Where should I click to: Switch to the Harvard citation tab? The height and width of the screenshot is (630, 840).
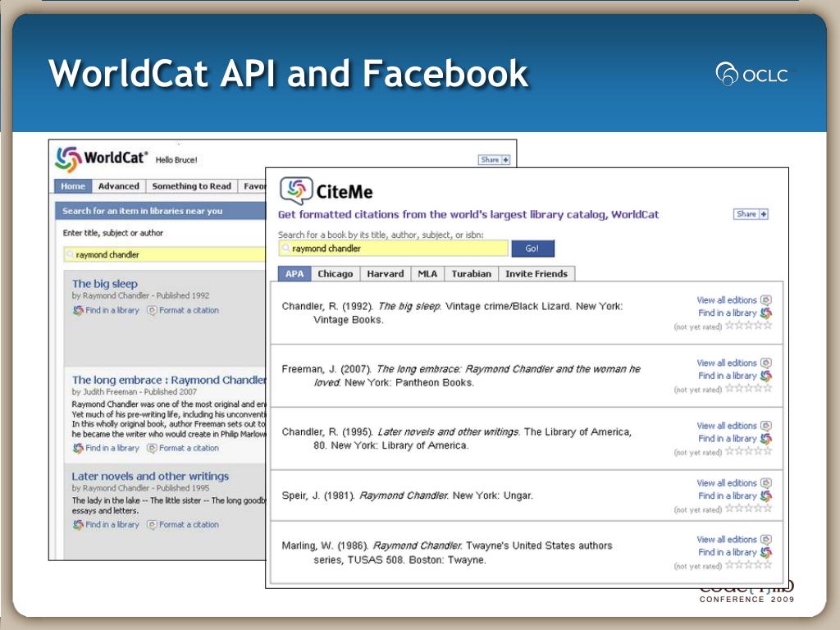coord(386,274)
